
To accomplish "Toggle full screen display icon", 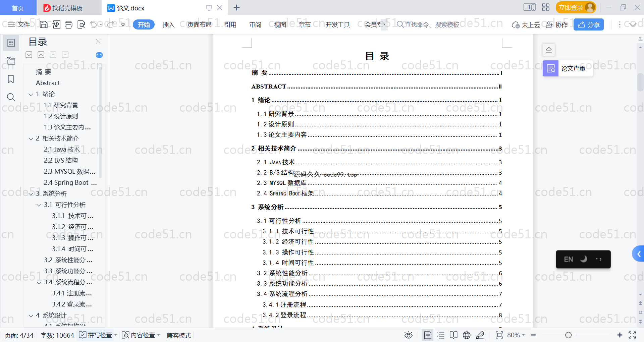I will (632, 335).
